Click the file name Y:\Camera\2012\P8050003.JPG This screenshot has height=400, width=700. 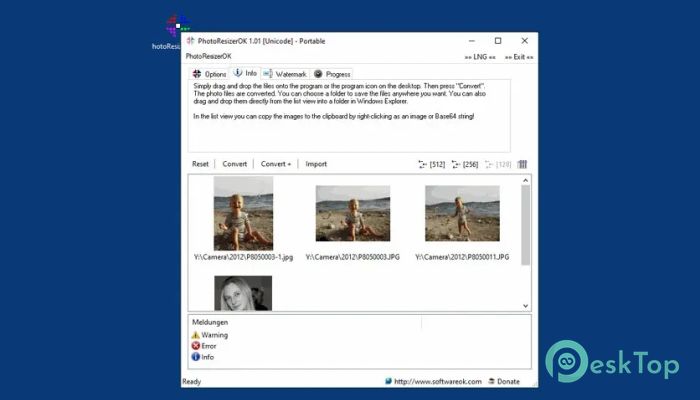(x=353, y=257)
